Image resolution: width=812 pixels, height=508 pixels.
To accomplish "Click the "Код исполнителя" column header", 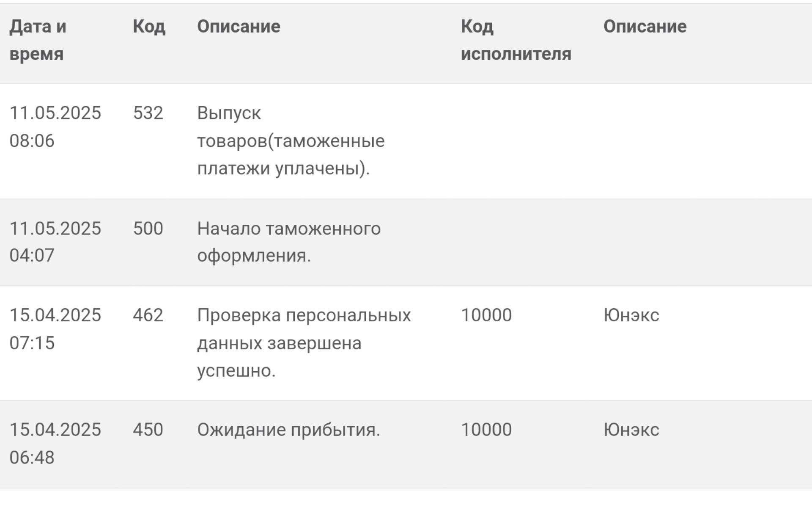I will tap(516, 40).
